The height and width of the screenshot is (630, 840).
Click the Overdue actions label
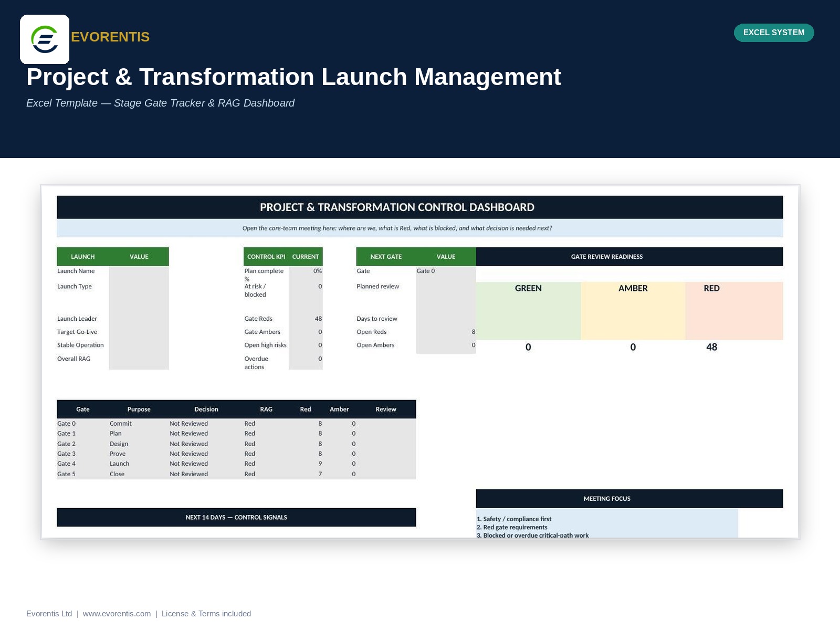(256, 363)
